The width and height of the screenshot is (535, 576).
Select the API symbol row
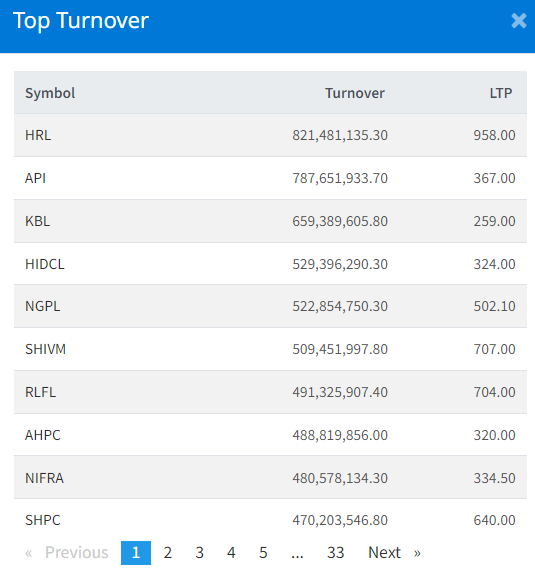[270, 178]
